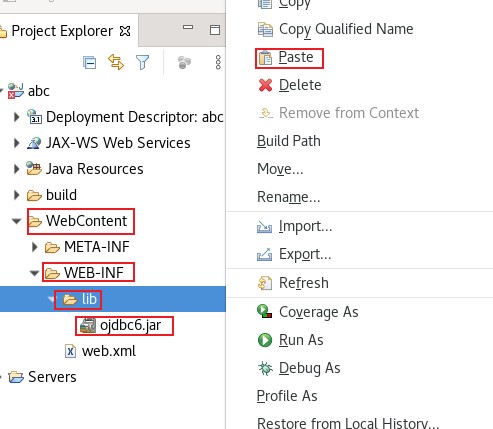This screenshot has height=429, width=493.
Task: Maximize the Project Explorer view
Action: coord(215,30)
